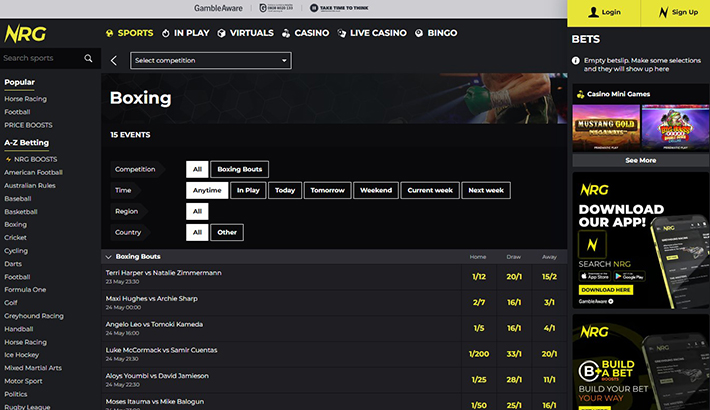Filter events to Weekend
The image size is (710, 410).
click(376, 190)
